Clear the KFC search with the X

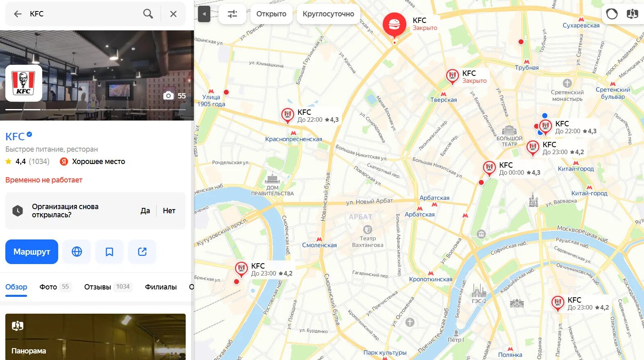tap(173, 14)
